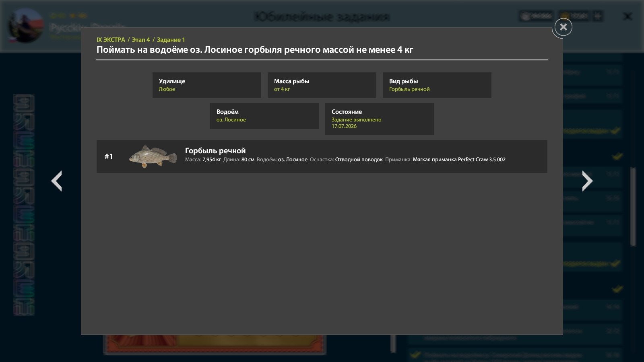This screenshot has width=644, height=362.
Task: Click the Вид рыбы requirement tile
Action: pyautogui.click(x=437, y=85)
